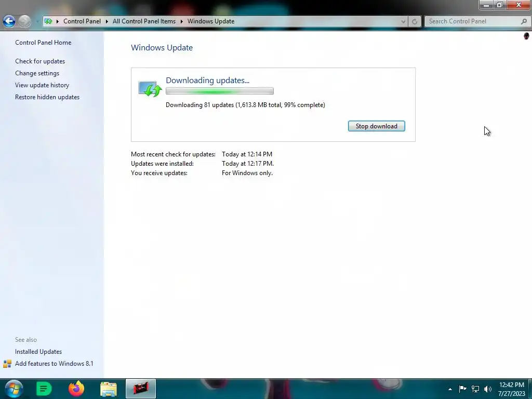The height and width of the screenshot is (399, 532).
Task: Click the Downloading updates... heading
Action: click(208, 81)
